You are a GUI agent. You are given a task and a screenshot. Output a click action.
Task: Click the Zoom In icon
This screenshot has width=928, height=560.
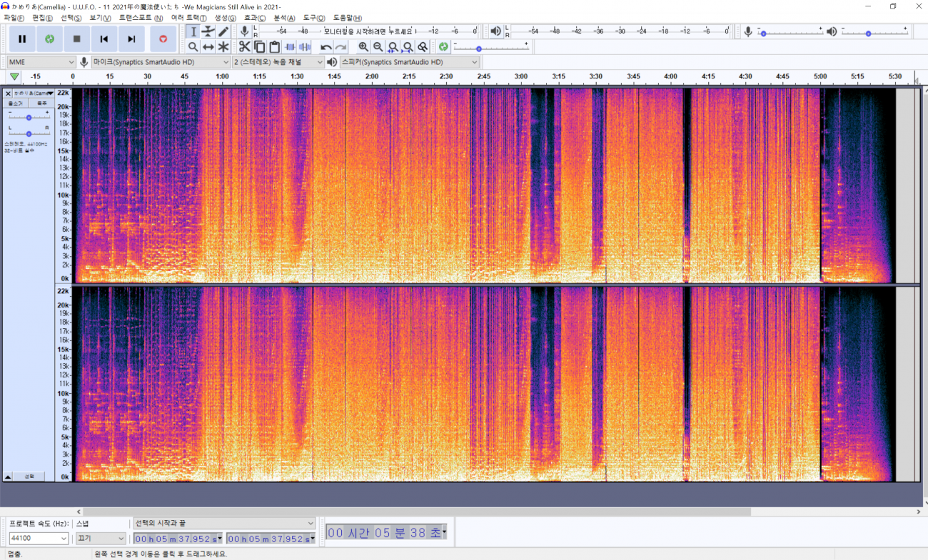tap(363, 47)
